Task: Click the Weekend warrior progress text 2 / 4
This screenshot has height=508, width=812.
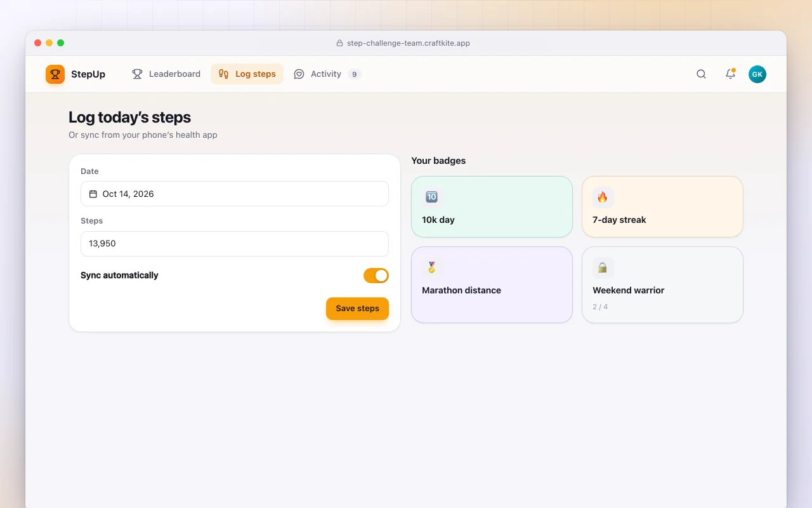Action: (600, 307)
